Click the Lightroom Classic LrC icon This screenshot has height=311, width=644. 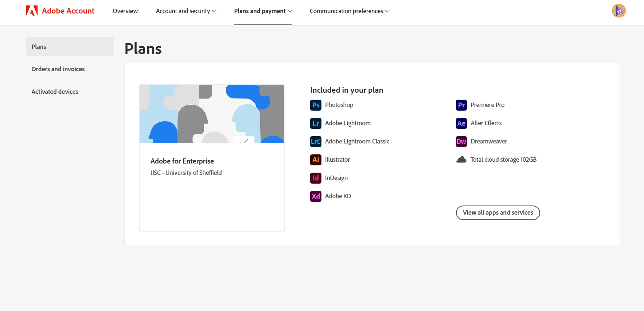(316, 142)
